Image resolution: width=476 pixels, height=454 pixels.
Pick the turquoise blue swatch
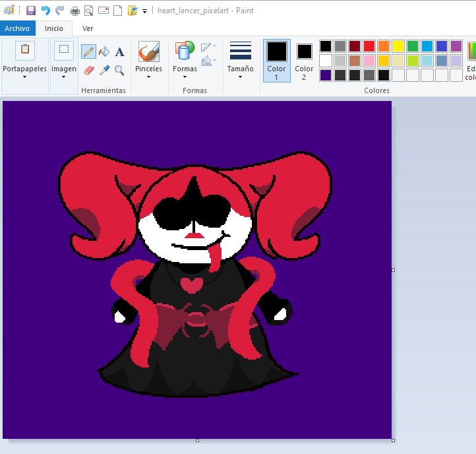tap(427, 46)
